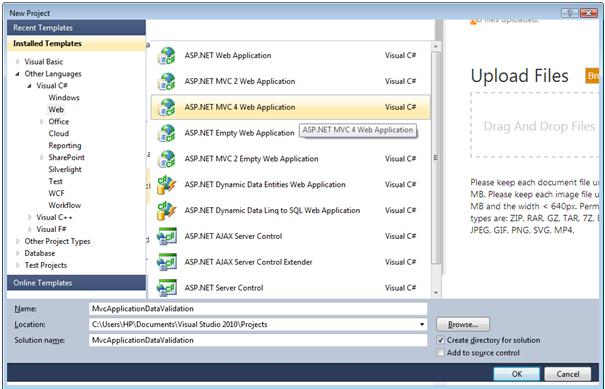Select ASP.NET AJAX Server Control Extender row text
This screenshot has height=389, width=605.
pyautogui.click(x=248, y=262)
